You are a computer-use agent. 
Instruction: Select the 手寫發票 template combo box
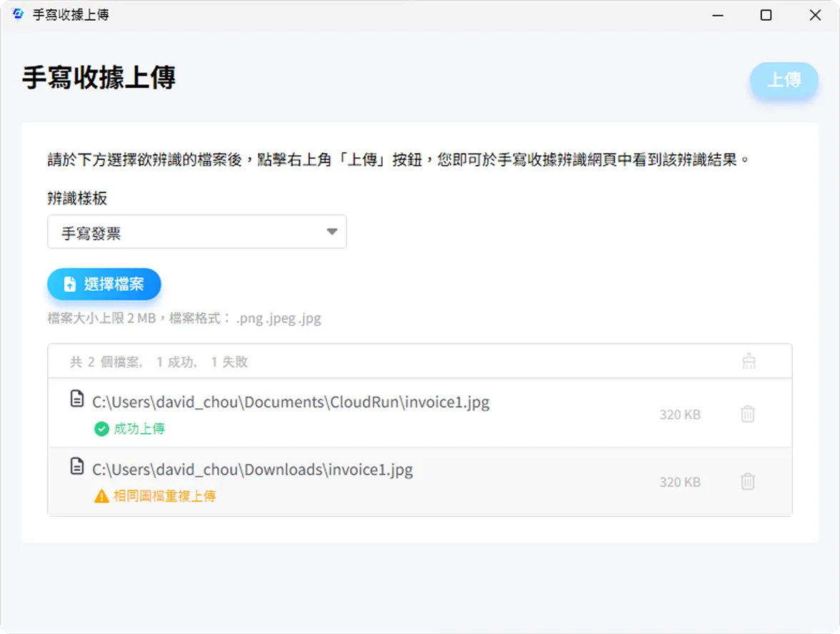(x=197, y=232)
